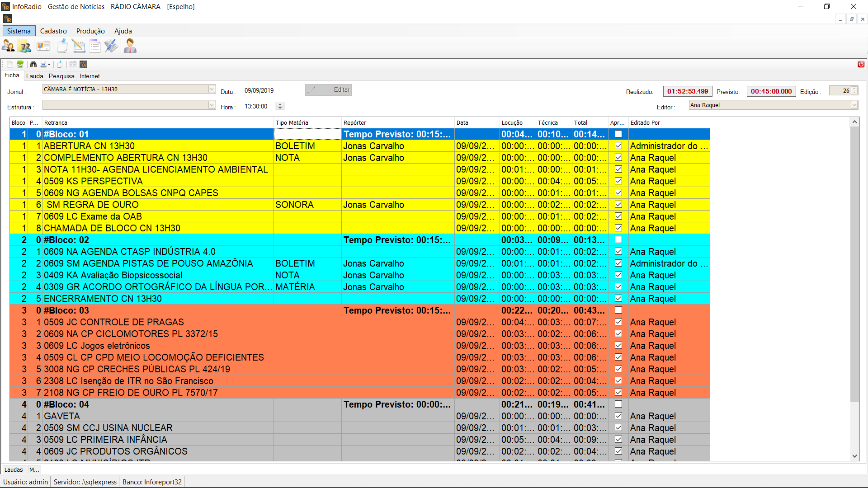Uncheck approval for ABERTURA CN 13H30

[618, 145]
